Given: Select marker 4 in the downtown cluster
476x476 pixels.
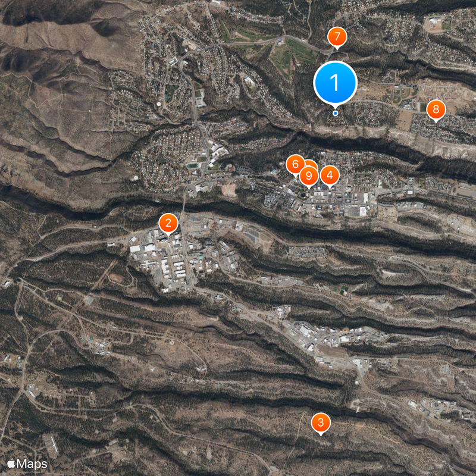Looking at the screenshot, I should [x=330, y=176].
